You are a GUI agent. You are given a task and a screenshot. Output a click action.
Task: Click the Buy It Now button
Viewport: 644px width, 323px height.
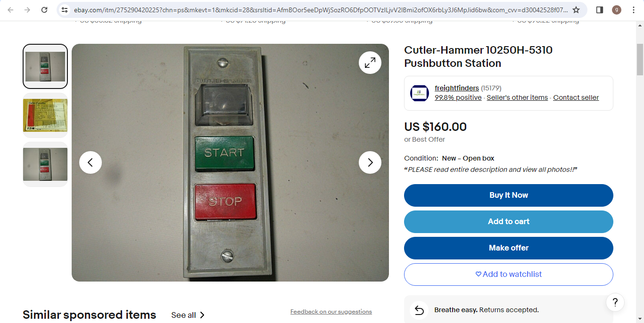pos(509,195)
